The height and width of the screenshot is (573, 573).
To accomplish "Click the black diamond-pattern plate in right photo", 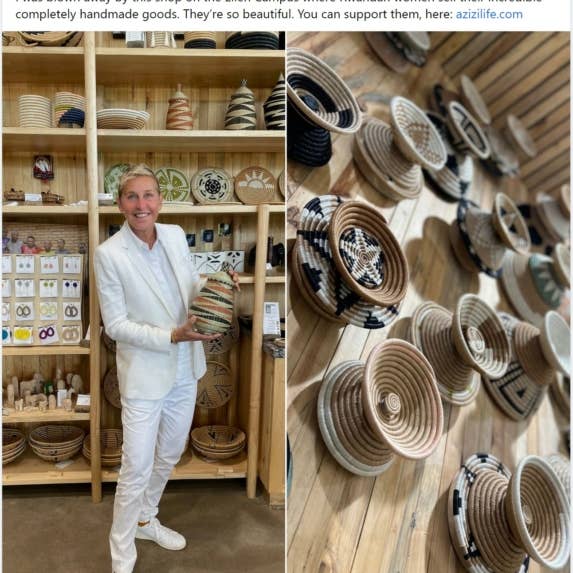I will pos(513,391).
